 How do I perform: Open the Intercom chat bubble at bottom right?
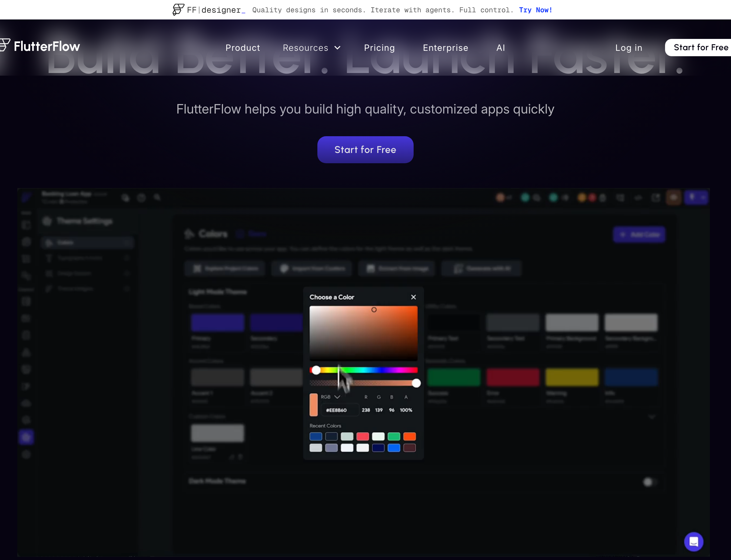(x=693, y=541)
